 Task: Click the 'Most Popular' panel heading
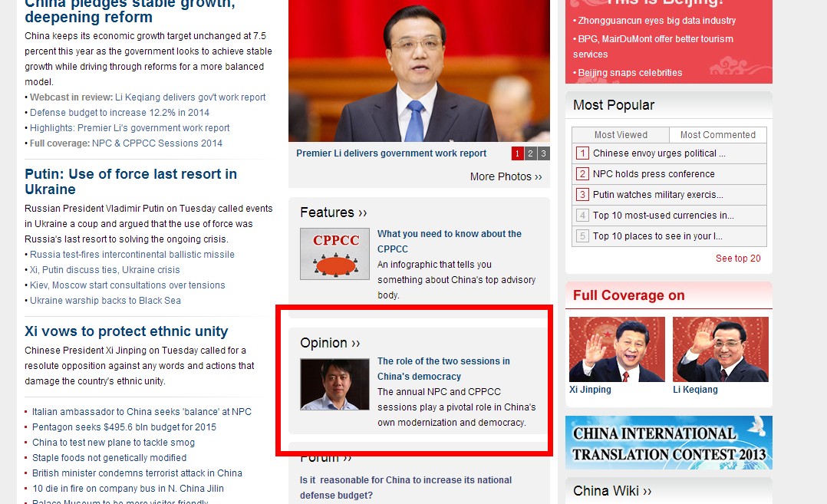click(614, 105)
